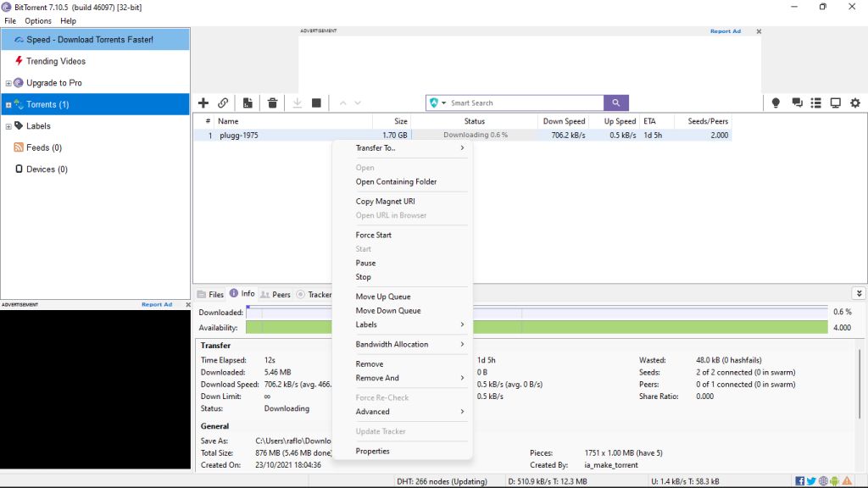The width and height of the screenshot is (868, 488).
Task: Open BitTorrent settings via gear icon
Action: [855, 103]
